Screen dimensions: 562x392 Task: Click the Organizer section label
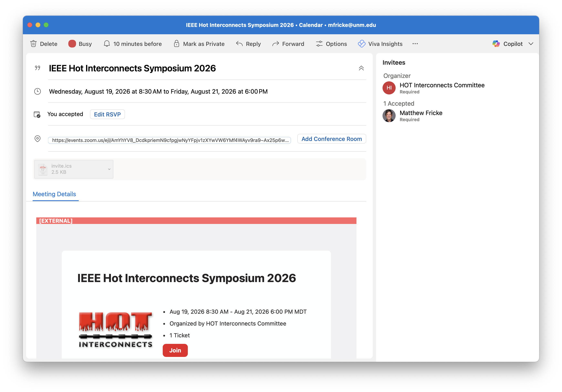coord(397,76)
